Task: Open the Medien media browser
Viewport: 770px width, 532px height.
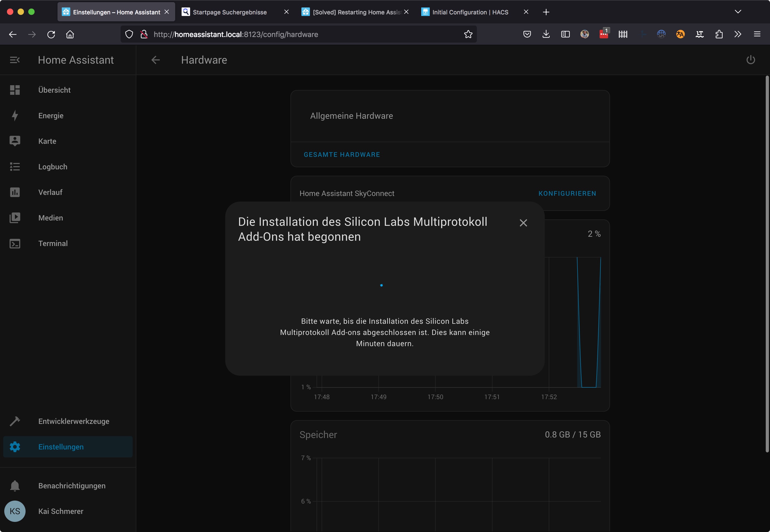Action: click(x=50, y=218)
